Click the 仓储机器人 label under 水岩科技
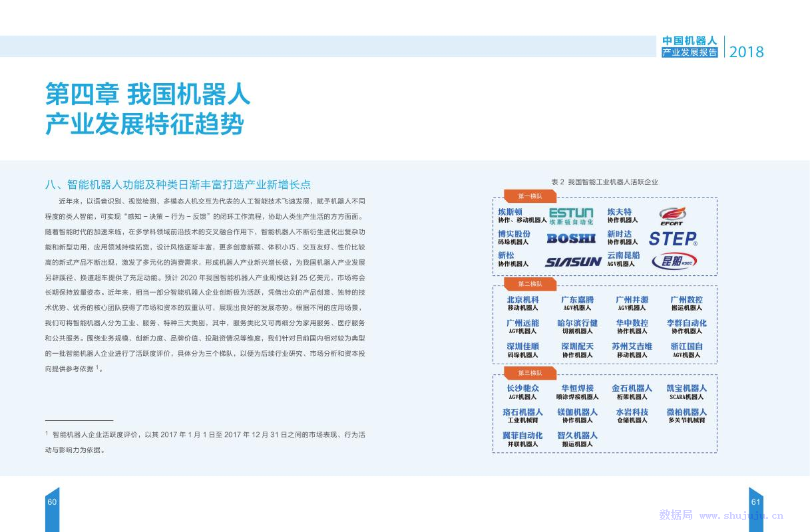810x532 pixels. click(x=632, y=421)
